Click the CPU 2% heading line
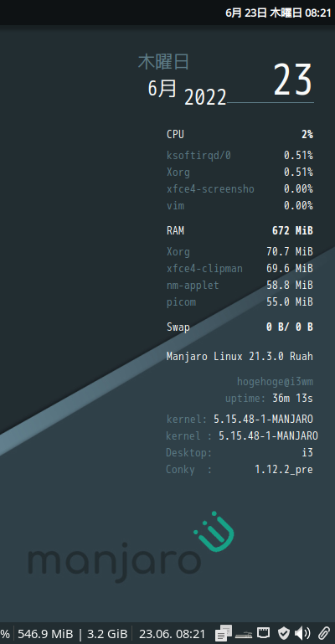 240,134
